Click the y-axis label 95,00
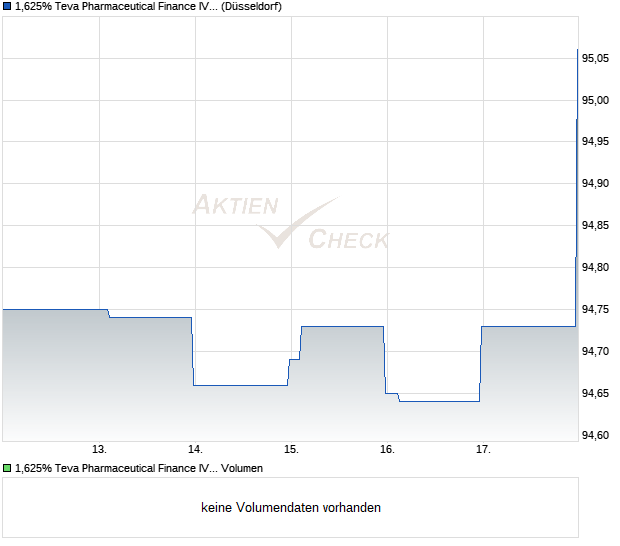 point(595,100)
